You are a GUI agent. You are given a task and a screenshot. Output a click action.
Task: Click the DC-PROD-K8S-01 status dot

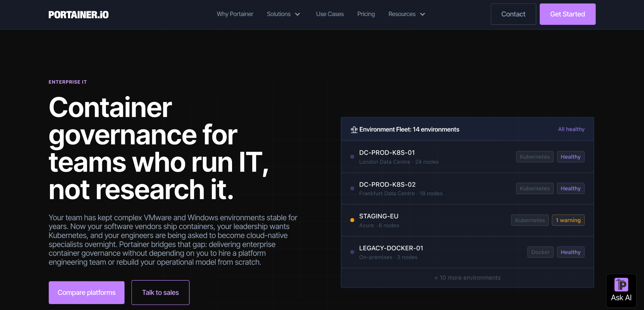pos(352,157)
